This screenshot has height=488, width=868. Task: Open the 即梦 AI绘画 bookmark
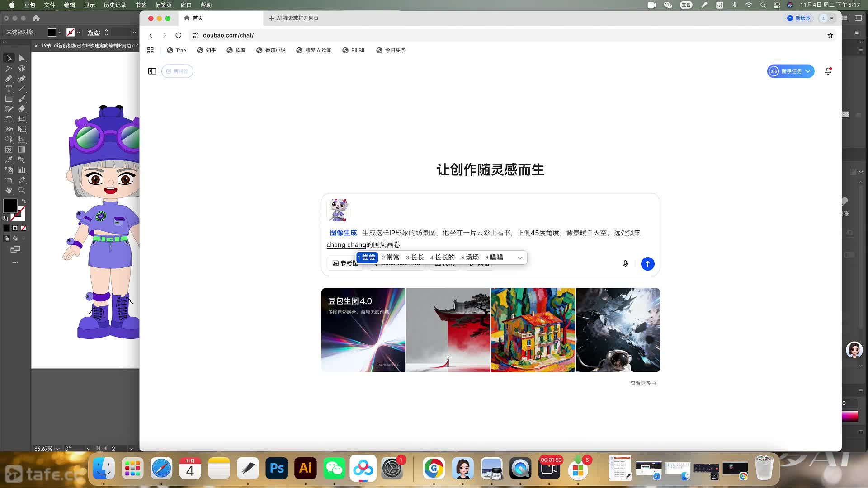[314, 51]
